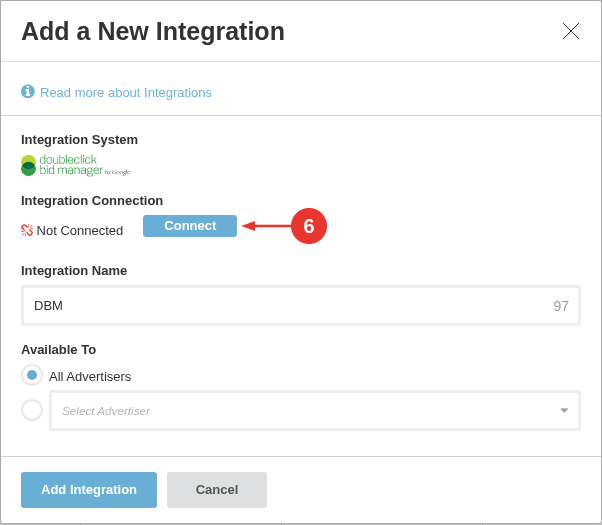
Task: Open the Select Advertiser dropdown
Action: pyautogui.click(x=315, y=411)
